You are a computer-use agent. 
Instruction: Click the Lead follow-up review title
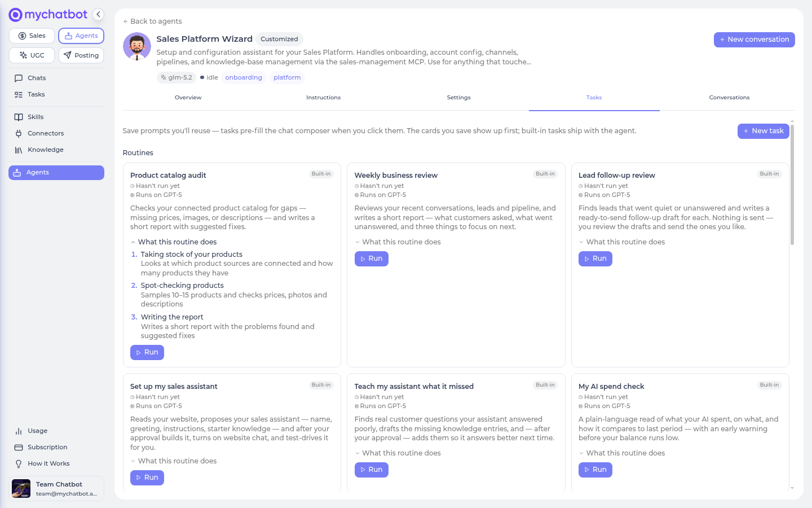[617, 176]
